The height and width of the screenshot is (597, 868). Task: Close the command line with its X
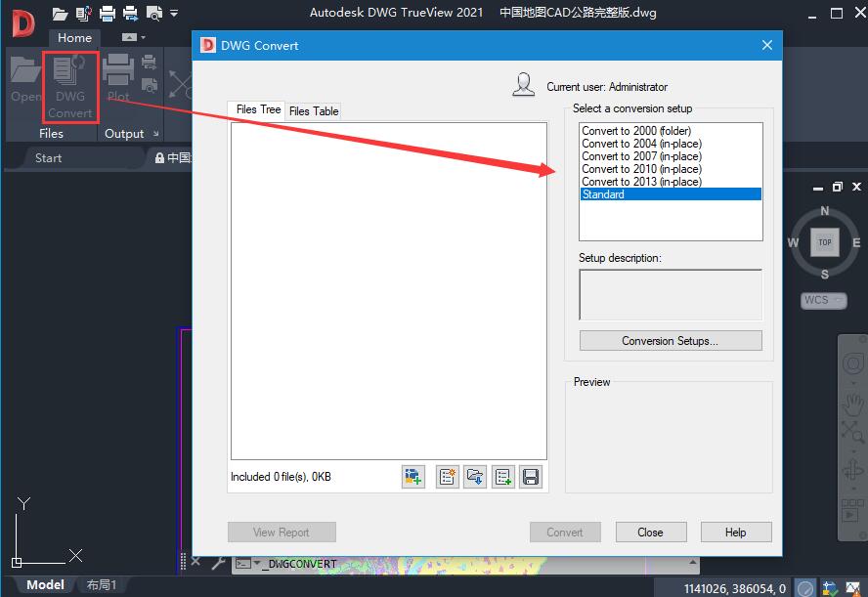(195, 562)
